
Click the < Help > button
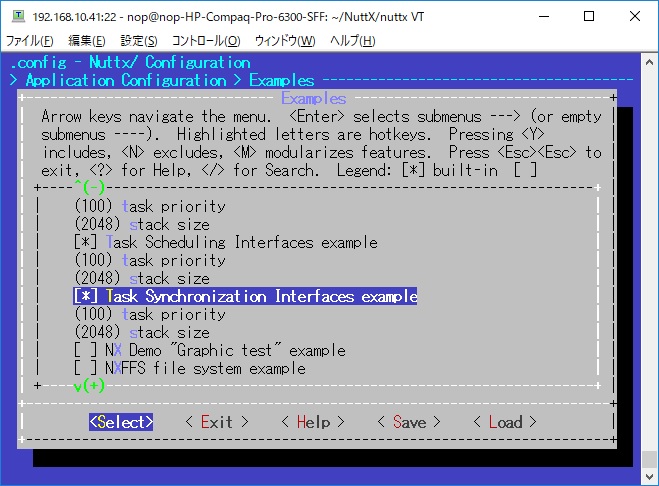coord(313,422)
